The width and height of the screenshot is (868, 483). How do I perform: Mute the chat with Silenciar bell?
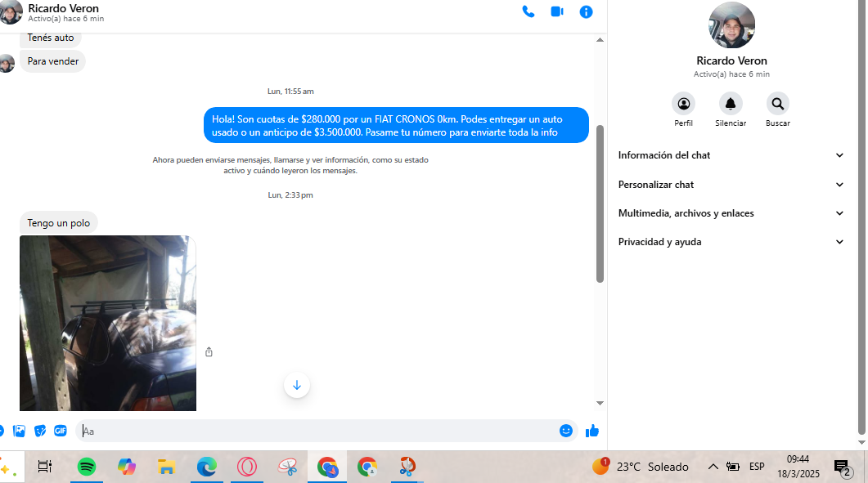[x=730, y=104]
